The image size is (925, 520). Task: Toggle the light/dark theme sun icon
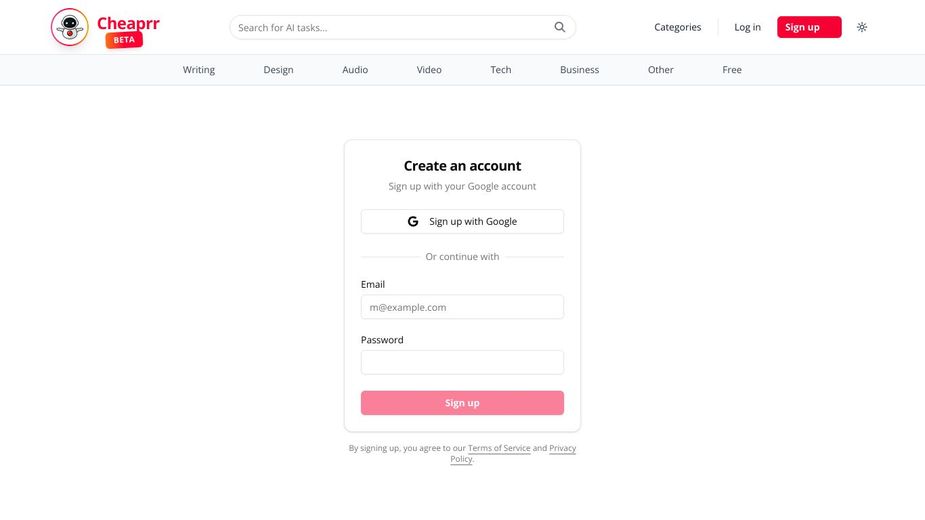tap(862, 27)
